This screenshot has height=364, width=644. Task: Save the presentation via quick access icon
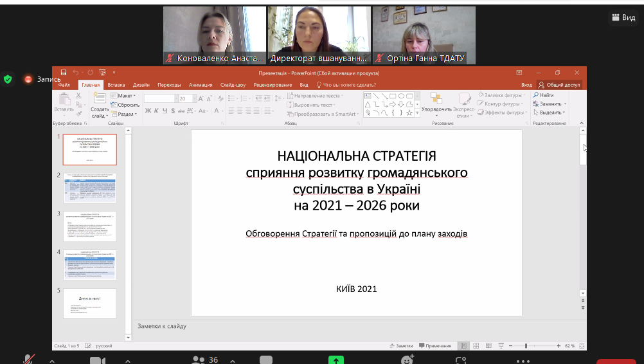point(63,72)
